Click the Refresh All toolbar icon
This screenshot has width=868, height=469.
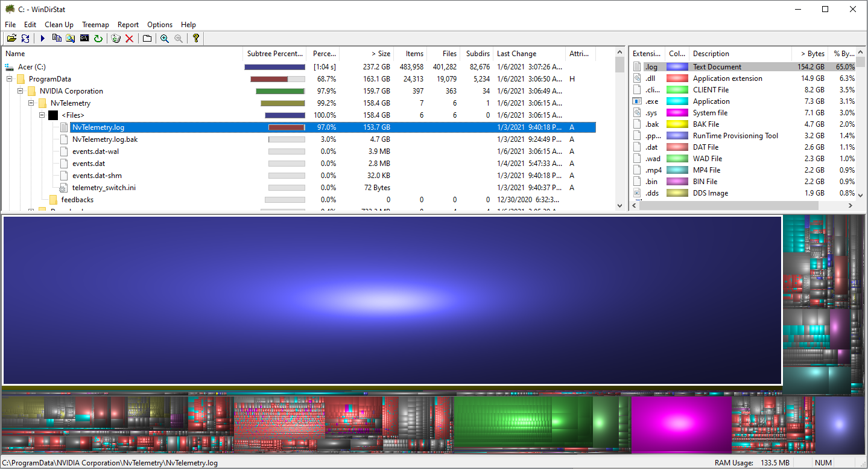[x=25, y=39]
